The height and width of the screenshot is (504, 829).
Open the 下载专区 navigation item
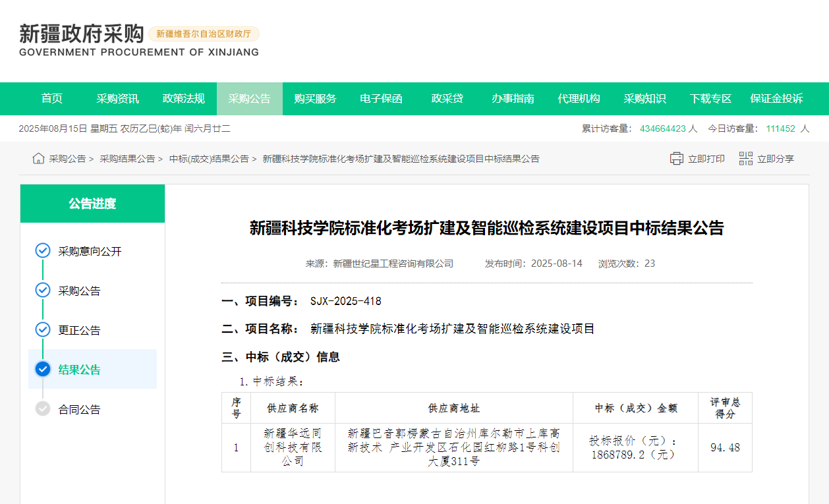coord(711,99)
